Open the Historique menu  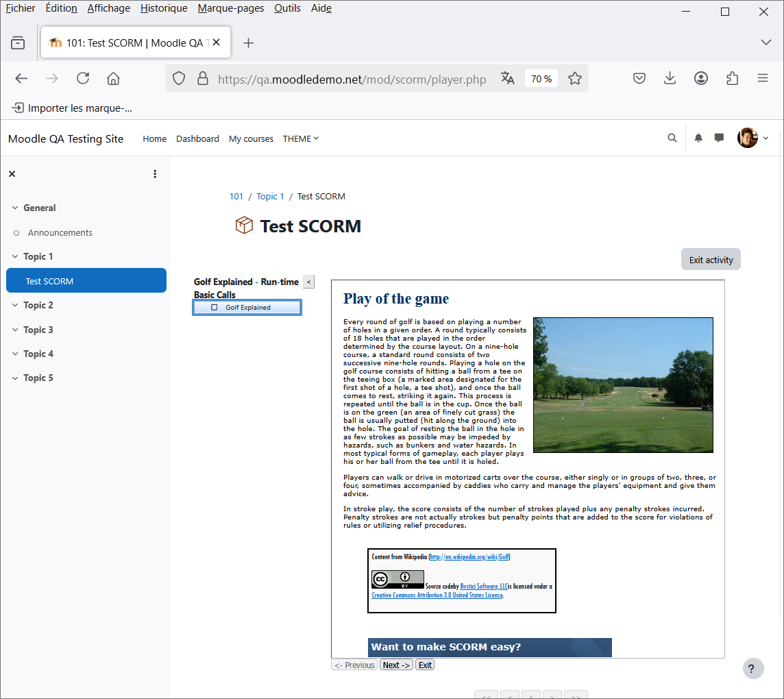point(164,8)
